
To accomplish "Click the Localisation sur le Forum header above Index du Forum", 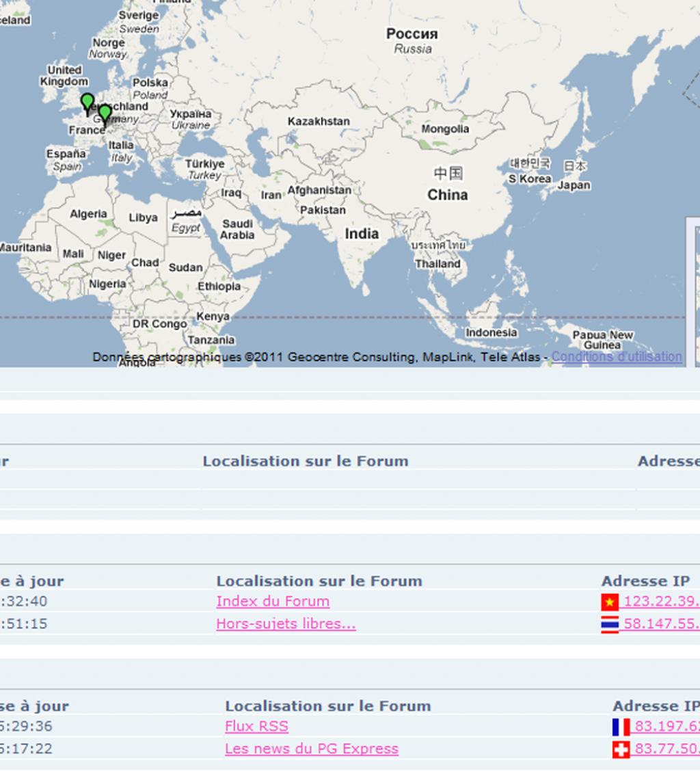I will coord(319,581).
